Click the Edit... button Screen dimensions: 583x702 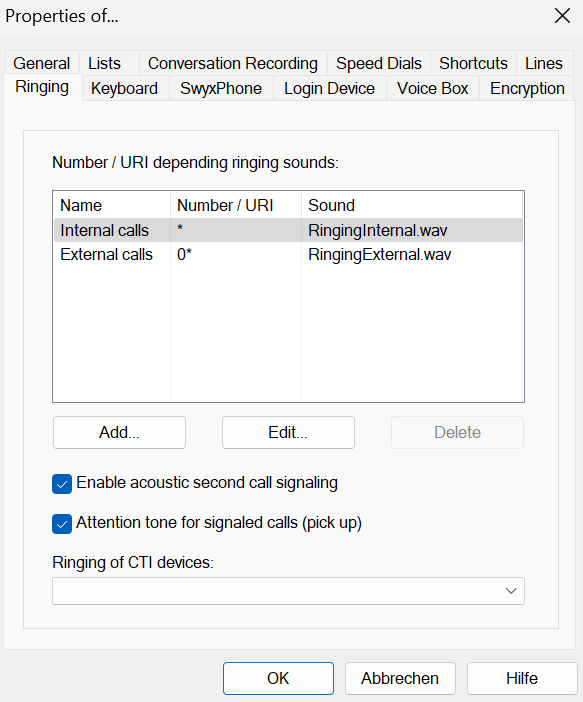pyautogui.click(x=288, y=432)
